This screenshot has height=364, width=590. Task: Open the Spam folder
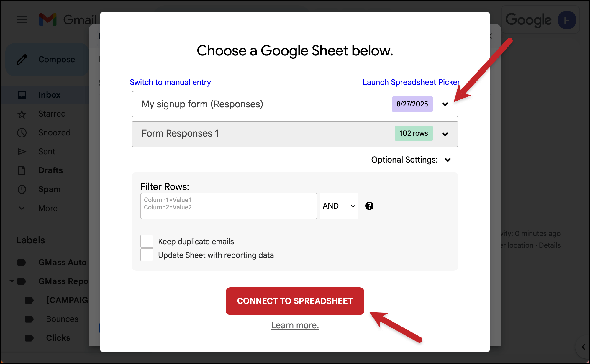coord(49,189)
